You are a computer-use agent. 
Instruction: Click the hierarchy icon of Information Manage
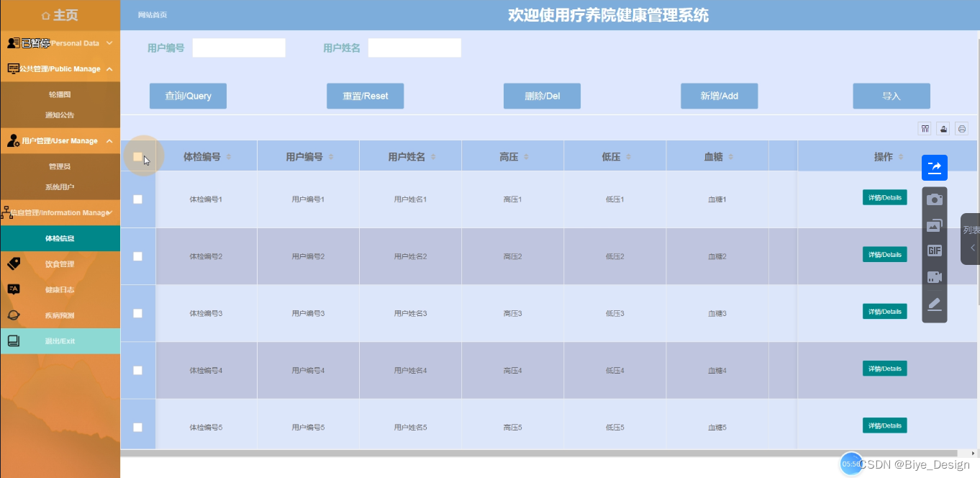pyautogui.click(x=6, y=212)
